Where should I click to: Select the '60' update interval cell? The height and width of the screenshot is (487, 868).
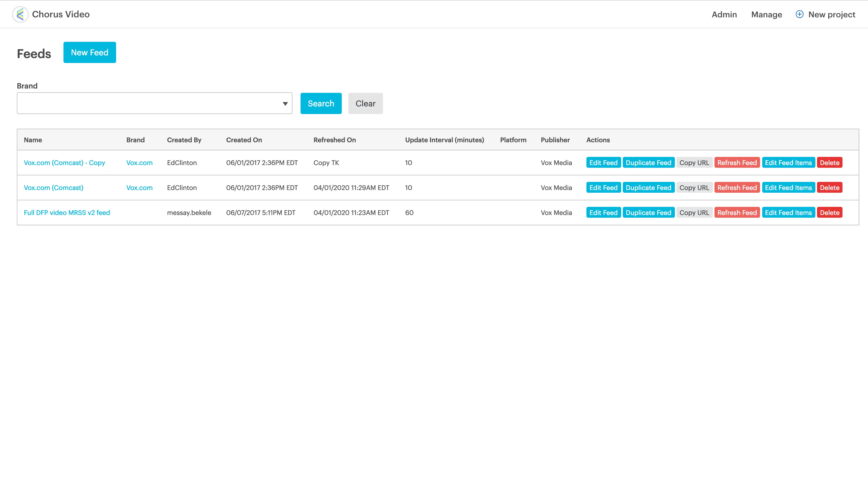(409, 213)
